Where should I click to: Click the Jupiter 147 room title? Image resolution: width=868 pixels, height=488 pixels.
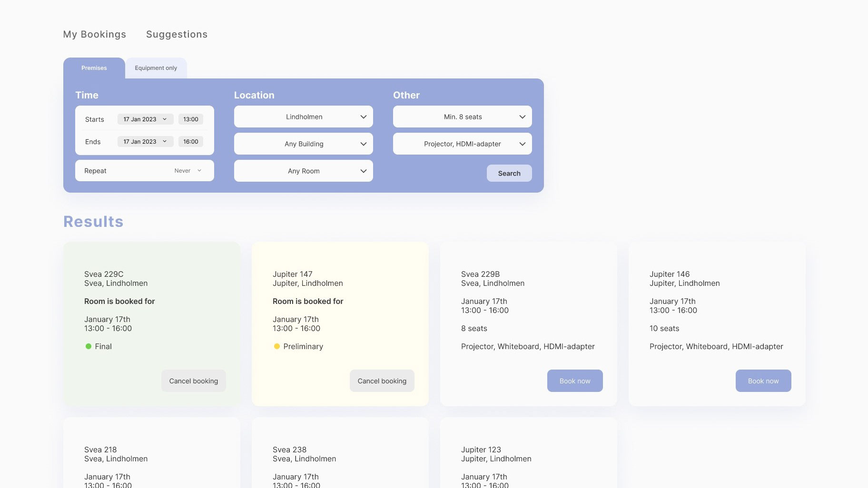click(x=293, y=274)
